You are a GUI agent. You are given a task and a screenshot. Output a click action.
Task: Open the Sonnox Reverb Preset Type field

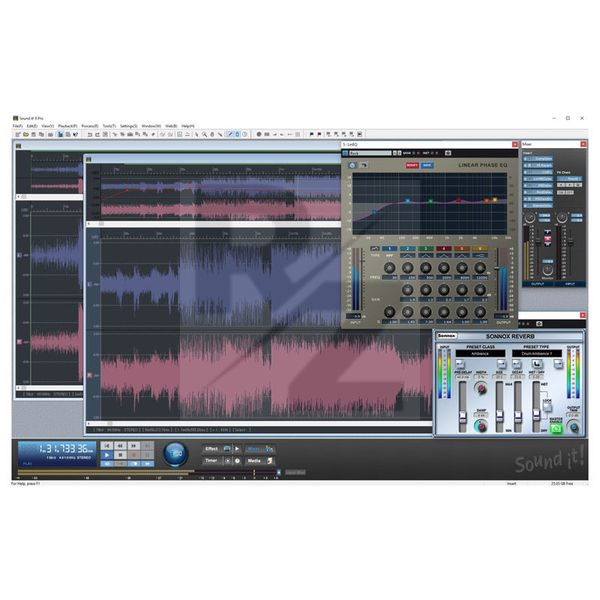pyautogui.click(x=537, y=354)
